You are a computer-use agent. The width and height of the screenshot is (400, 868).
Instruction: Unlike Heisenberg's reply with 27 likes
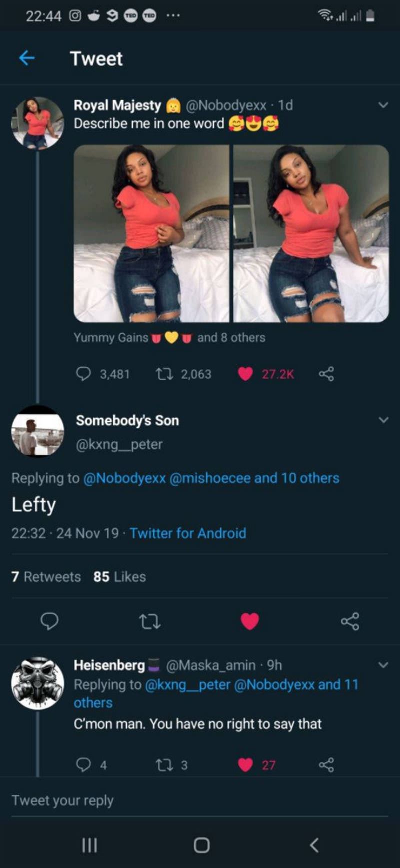[x=245, y=764]
